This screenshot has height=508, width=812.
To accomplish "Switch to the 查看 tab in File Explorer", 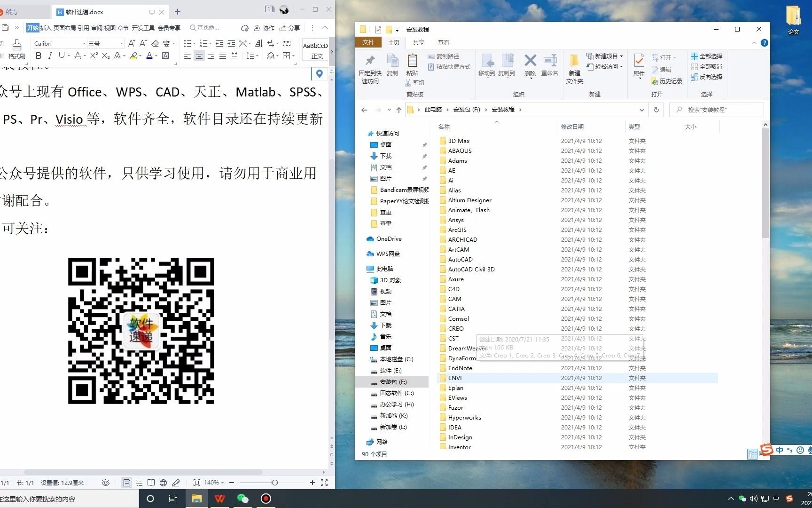I will (443, 42).
